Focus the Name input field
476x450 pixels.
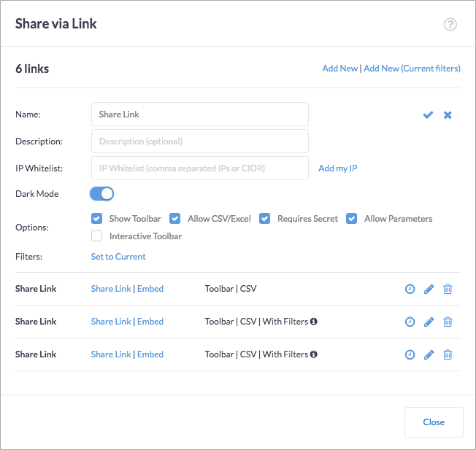[x=200, y=115]
